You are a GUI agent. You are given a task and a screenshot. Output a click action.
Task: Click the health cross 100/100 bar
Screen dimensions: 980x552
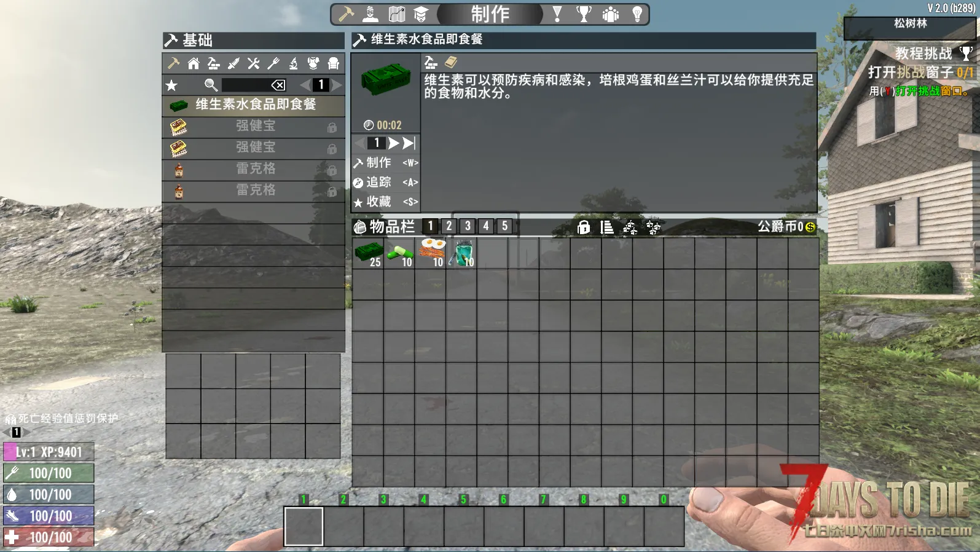pos(49,537)
